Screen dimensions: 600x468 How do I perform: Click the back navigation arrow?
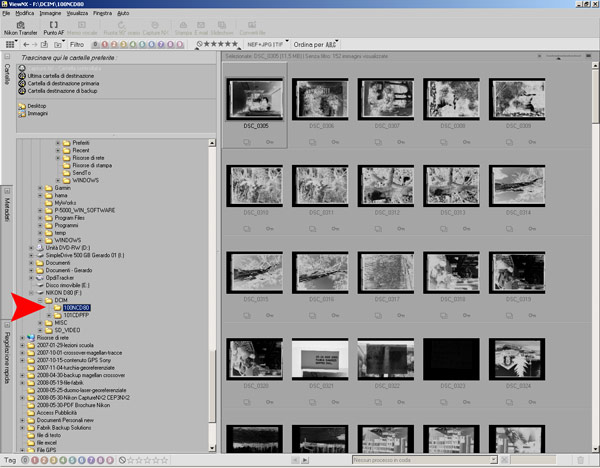point(27,45)
